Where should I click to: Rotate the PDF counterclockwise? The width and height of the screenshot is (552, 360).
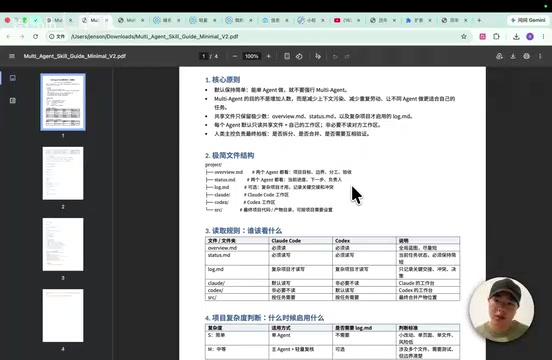point(299,56)
